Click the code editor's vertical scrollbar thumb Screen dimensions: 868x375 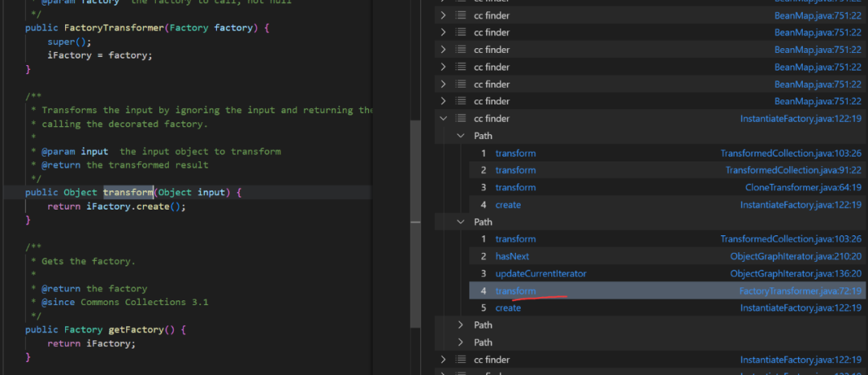415,223
